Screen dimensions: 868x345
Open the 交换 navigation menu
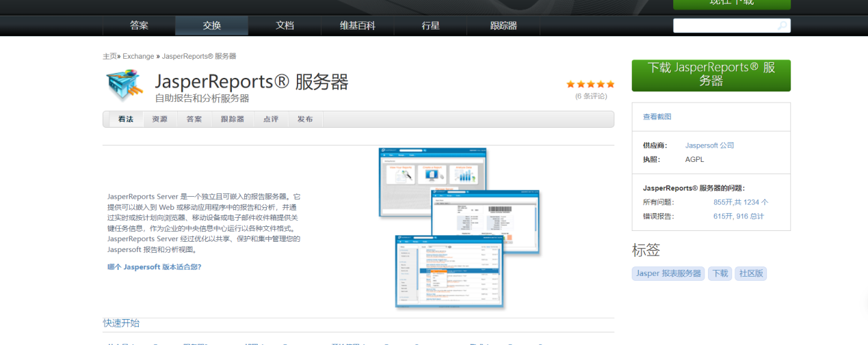pyautogui.click(x=212, y=26)
